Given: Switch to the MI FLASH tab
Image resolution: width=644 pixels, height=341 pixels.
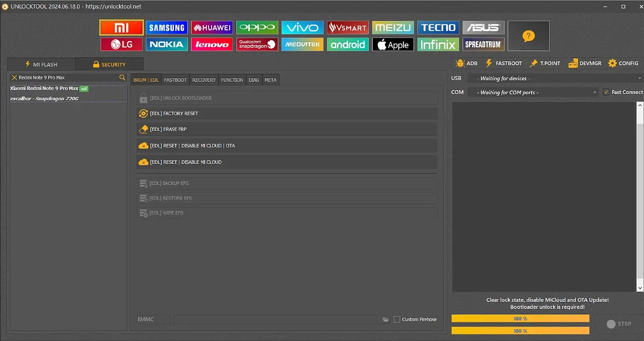Looking at the screenshot, I should 41,64.
